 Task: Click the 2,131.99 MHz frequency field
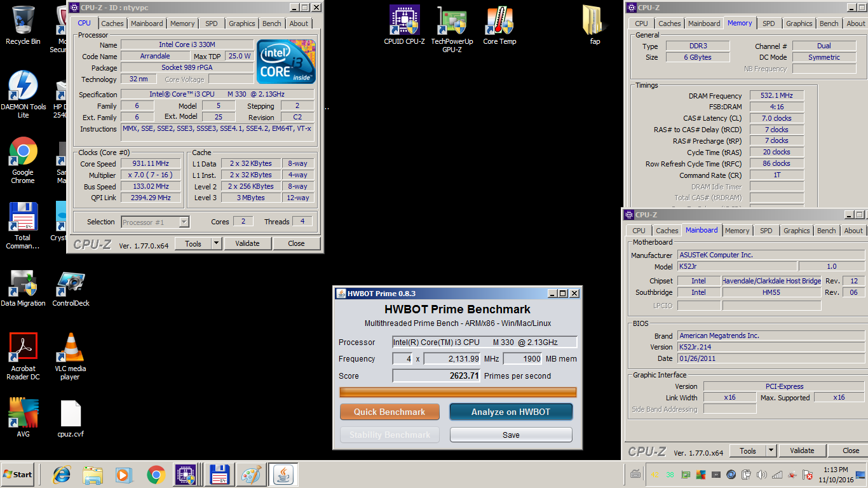pos(452,359)
